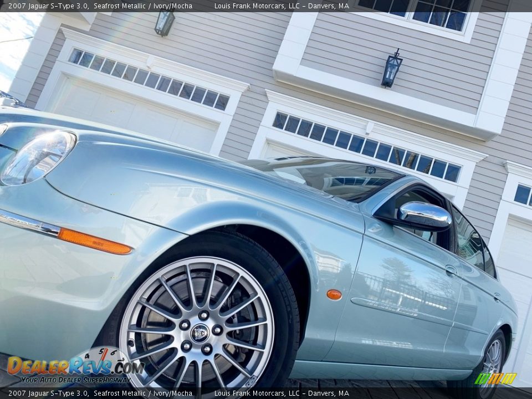Click the DealerRevs.com logo
The width and height of the screenshot is (532, 399).
pos(76,366)
